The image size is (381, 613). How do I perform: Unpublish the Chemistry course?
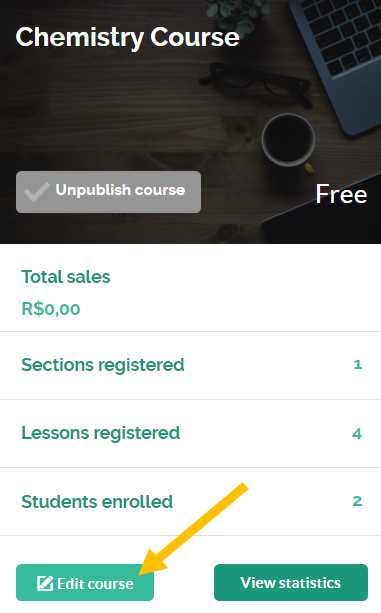coord(108,192)
